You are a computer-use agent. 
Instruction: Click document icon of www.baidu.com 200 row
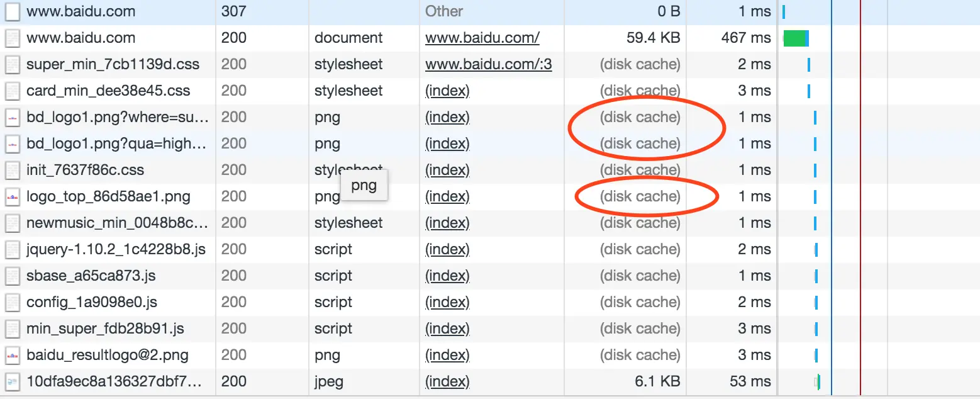coord(13,38)
